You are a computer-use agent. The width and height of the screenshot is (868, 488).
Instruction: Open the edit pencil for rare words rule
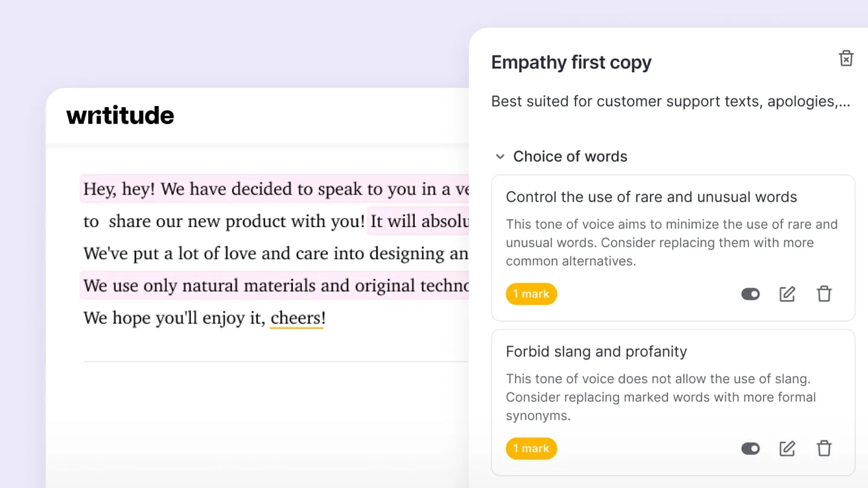787,294
